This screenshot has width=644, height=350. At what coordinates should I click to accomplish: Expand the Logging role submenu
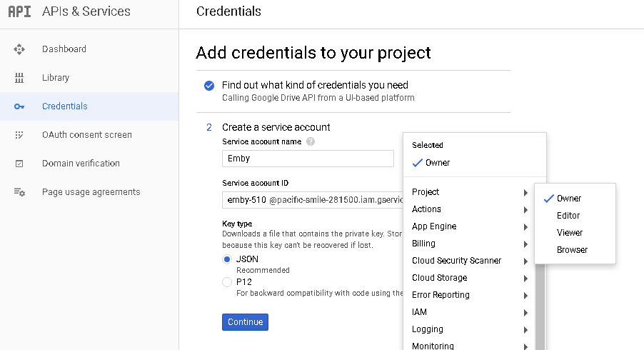(469, 329)
